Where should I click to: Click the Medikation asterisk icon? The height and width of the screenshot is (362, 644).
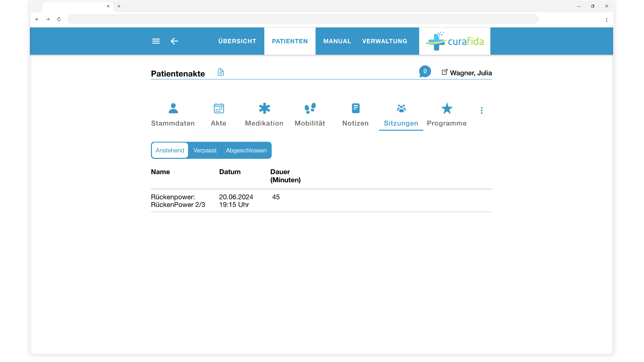point(264,108)
